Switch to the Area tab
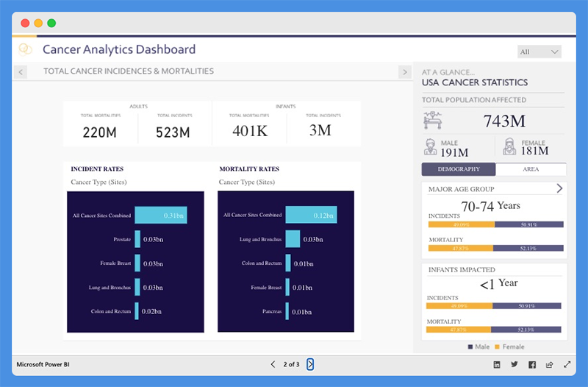This screenshot has width=588, height=387. point(530,169)
